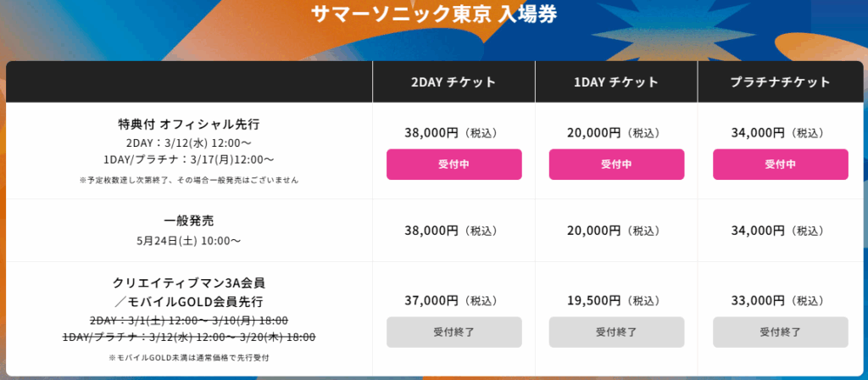Click 受付中 button for プラチナチケット 34,000円

(x=781, y=164)
